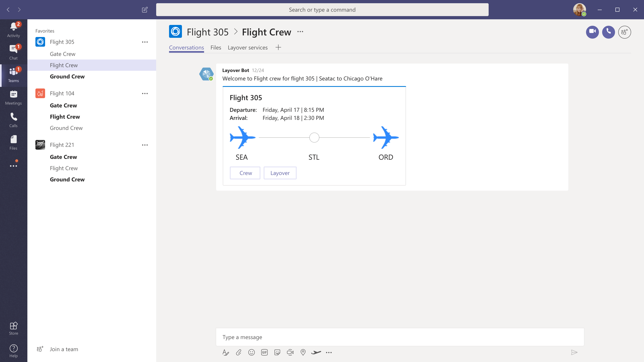644x362 pixels.
Task: Open Flight 104 team more options
Action: (x=145, y=94)
